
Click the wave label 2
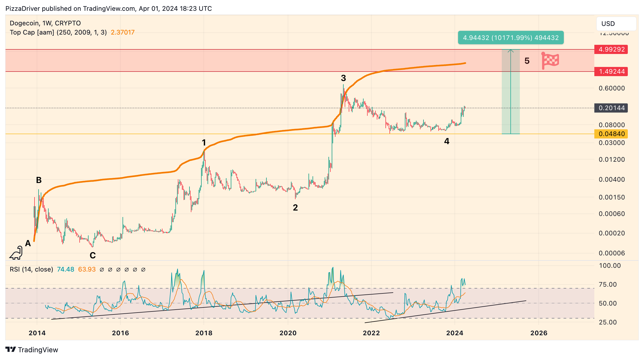[x=295, y=208]
